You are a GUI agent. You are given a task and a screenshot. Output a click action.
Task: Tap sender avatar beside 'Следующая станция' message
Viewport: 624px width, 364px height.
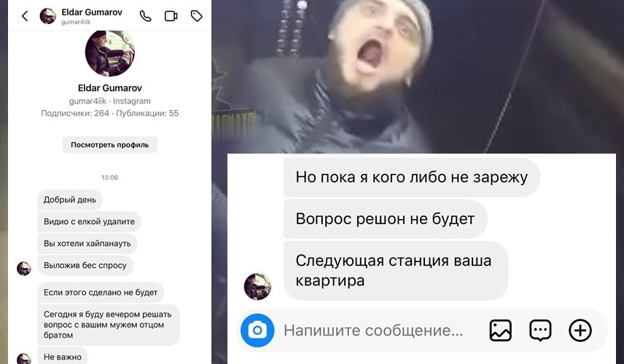257,286
